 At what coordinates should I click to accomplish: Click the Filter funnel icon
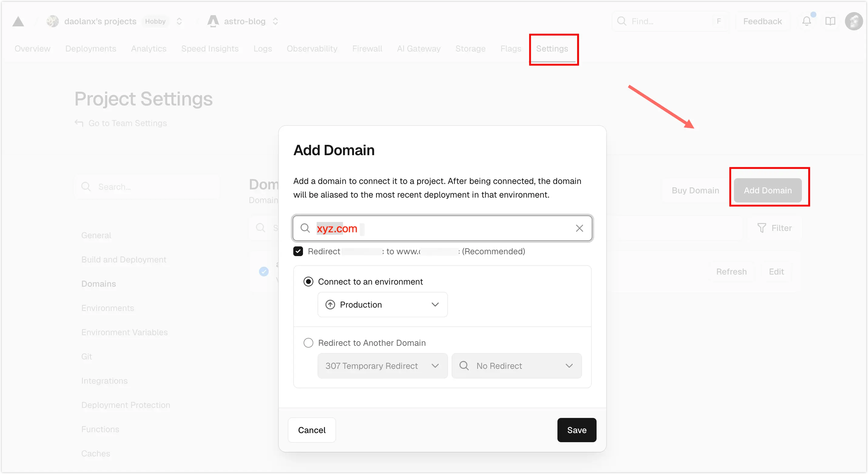tap(761, 228)
